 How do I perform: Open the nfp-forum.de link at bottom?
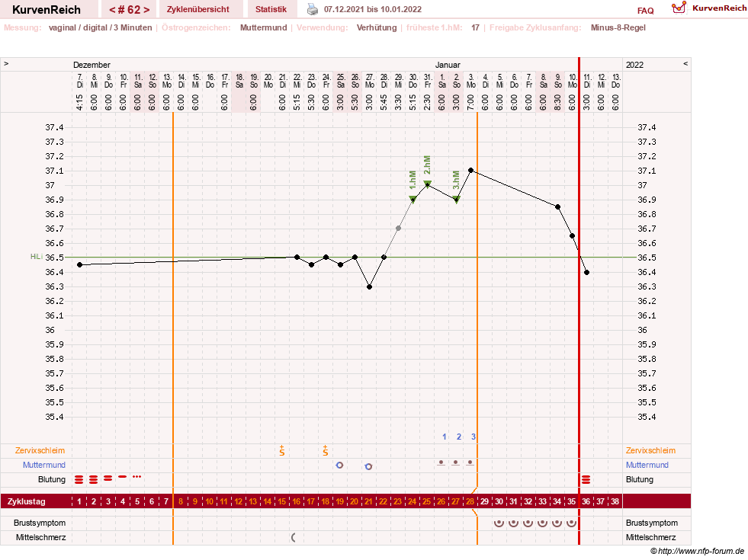coord(701,552)
